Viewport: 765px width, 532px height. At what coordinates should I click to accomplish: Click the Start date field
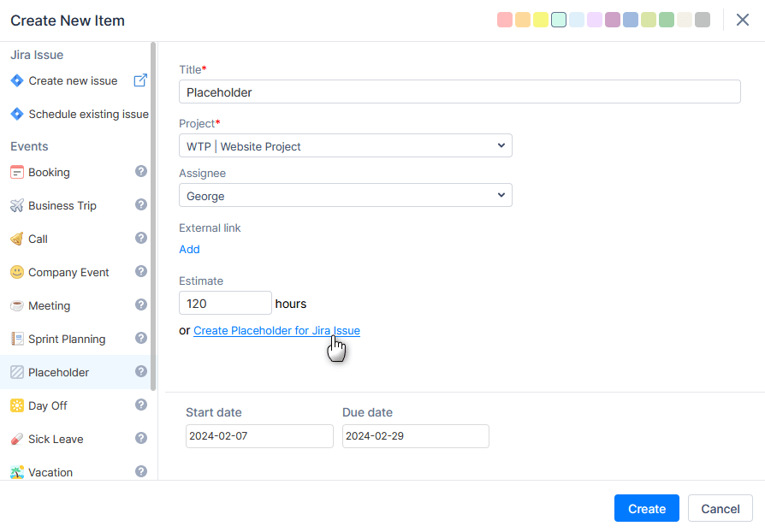click(x=259, y=436)
